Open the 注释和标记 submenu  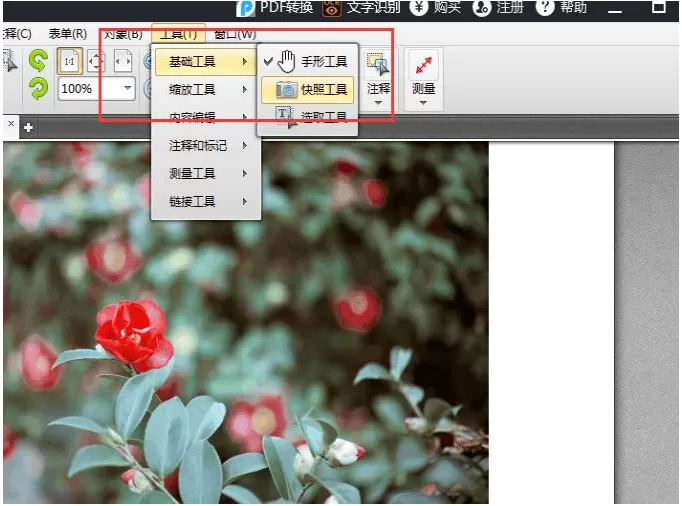205,145
